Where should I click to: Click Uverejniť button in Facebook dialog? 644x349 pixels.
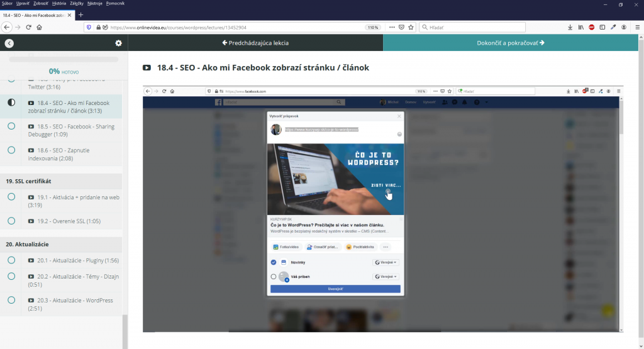pyautogui.click(x=335, y=289)
